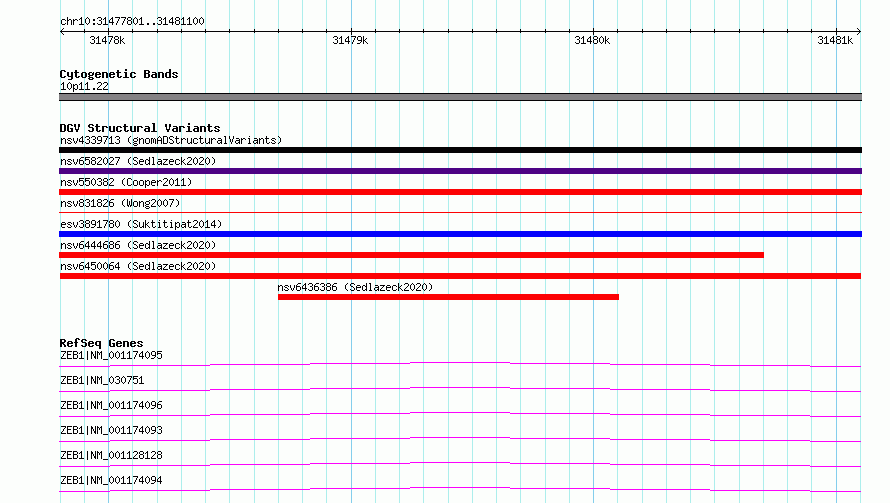Click ZEB1|NM_030751 transcript label
This screenshot has width=890, height=503.
[x=102, y=380]
